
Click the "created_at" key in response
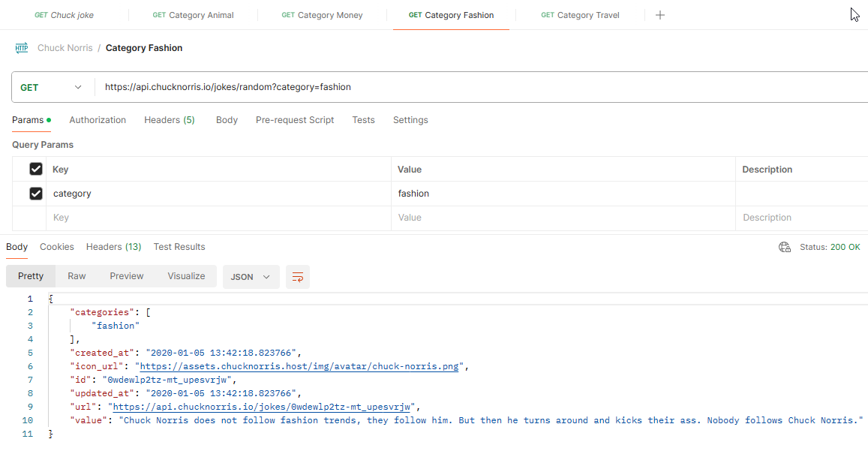[x=103, y=353]
